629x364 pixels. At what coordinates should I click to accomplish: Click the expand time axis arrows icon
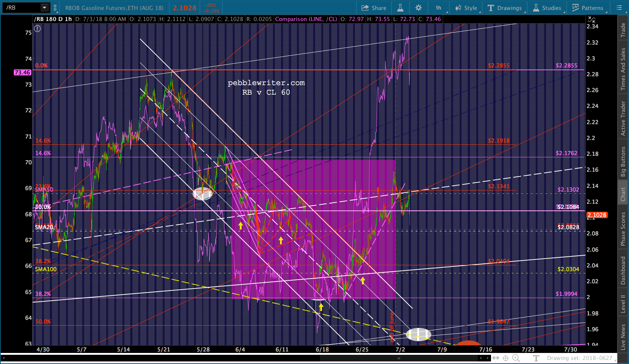coord(495,358)
